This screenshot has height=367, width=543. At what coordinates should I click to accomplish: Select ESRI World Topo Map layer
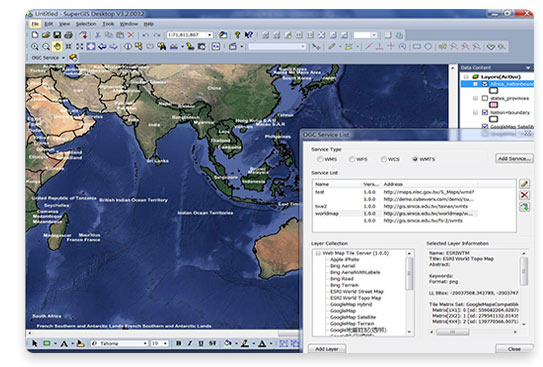[355, 298]
